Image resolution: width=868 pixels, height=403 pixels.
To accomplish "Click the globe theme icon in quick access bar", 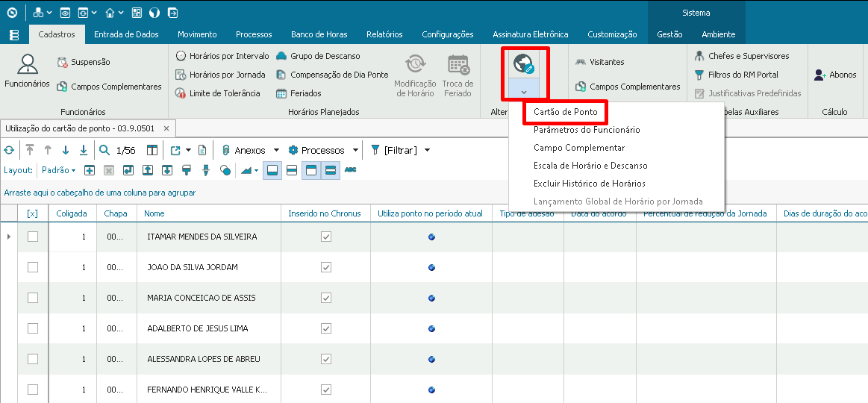I will pyautogui.click(x=154, y=12).
